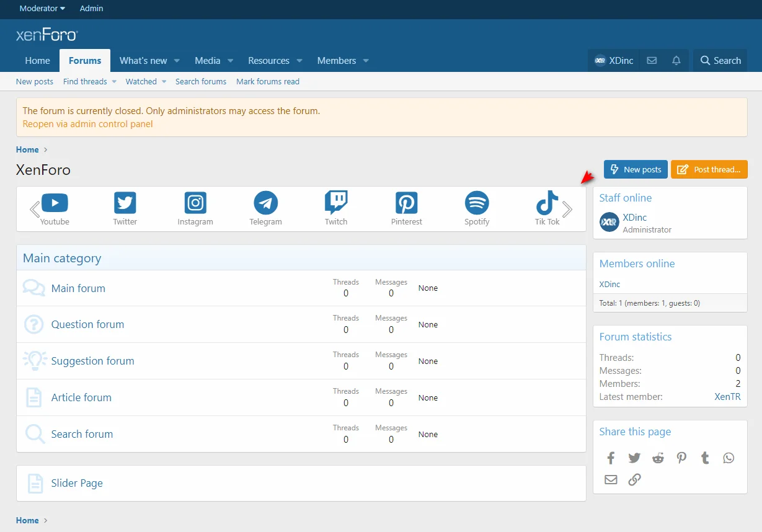The height and width of the screenshot is (532, 762).
Task: Open the Suggestion forum link
Action: tap(92, 361)
